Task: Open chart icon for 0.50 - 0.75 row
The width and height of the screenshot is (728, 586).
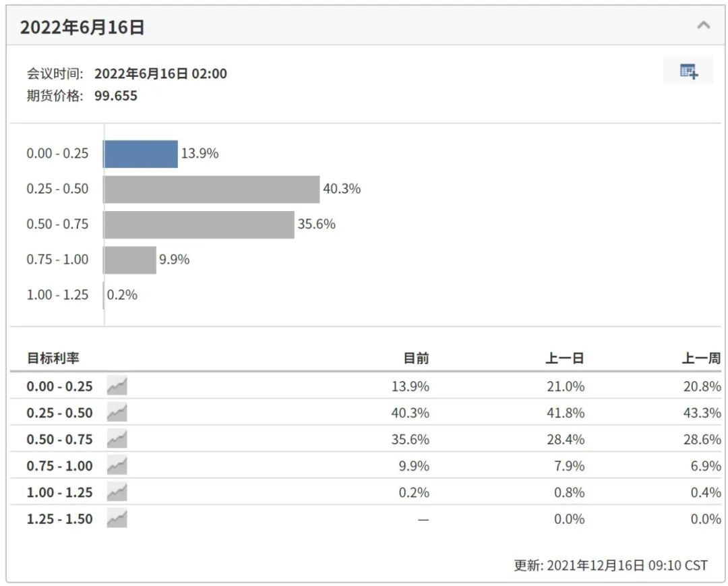Action: 117,439
